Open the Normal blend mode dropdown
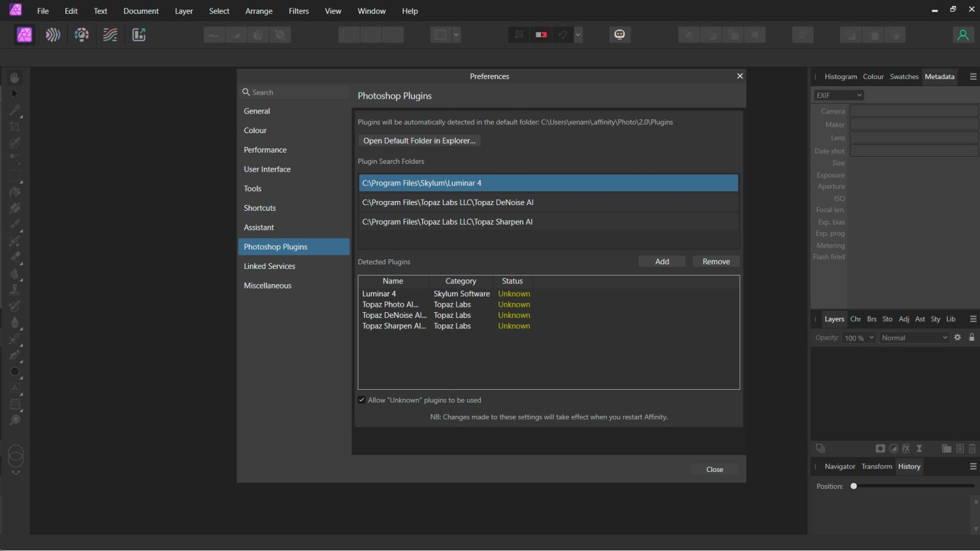The image size is (980, 551). tap(914, 338)
